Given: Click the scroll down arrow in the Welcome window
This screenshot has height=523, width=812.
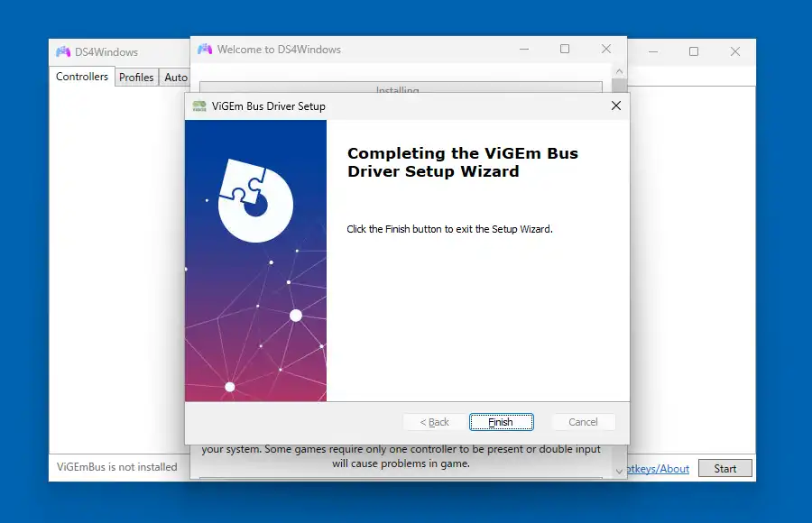Looking at the screenshot, I should [x=619, y=472].
